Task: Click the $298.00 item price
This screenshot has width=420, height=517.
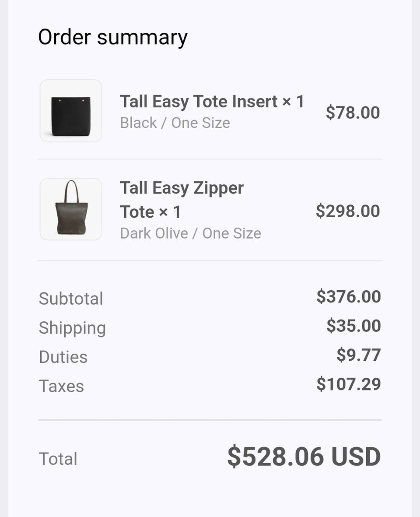Action: [x=348, y=211]
